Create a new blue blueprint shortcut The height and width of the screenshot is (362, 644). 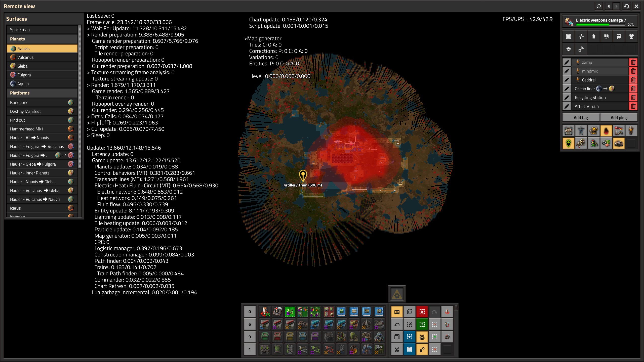(410, 337)
